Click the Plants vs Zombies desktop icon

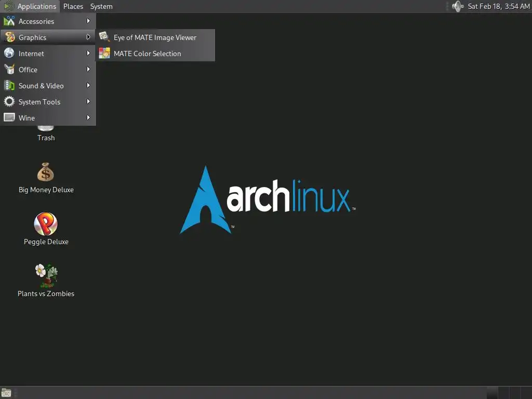(x=46, y=275)
